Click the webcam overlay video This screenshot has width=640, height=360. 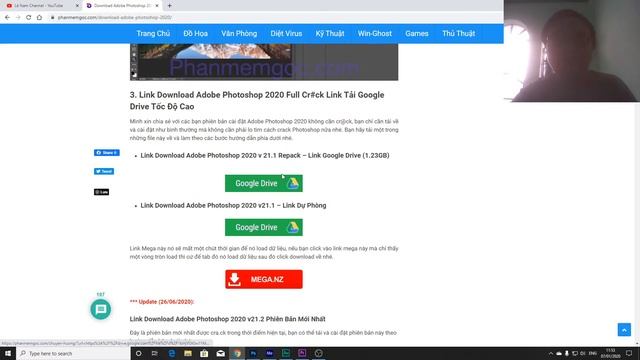coord(572,51)
